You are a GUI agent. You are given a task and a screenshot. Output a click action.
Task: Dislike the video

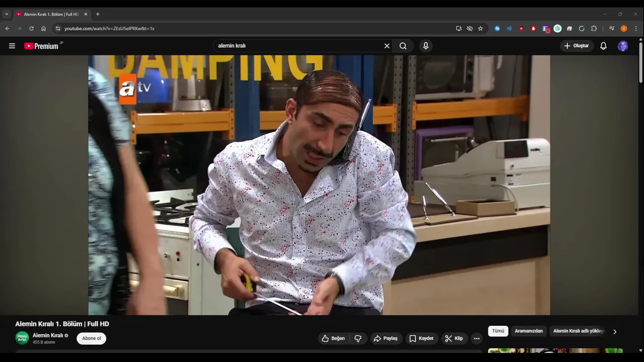358,338
